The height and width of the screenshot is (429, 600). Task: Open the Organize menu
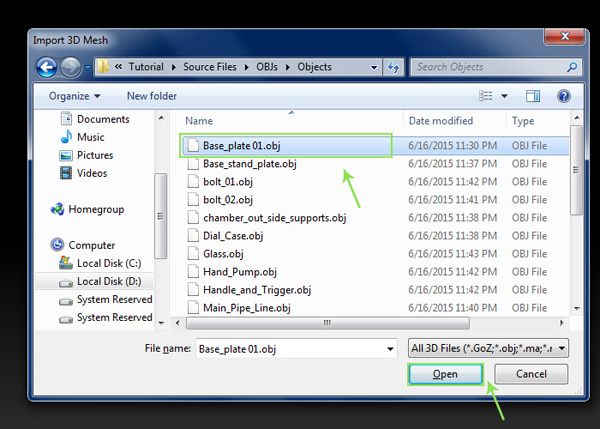pyautogui.click(x=75, y=96)
